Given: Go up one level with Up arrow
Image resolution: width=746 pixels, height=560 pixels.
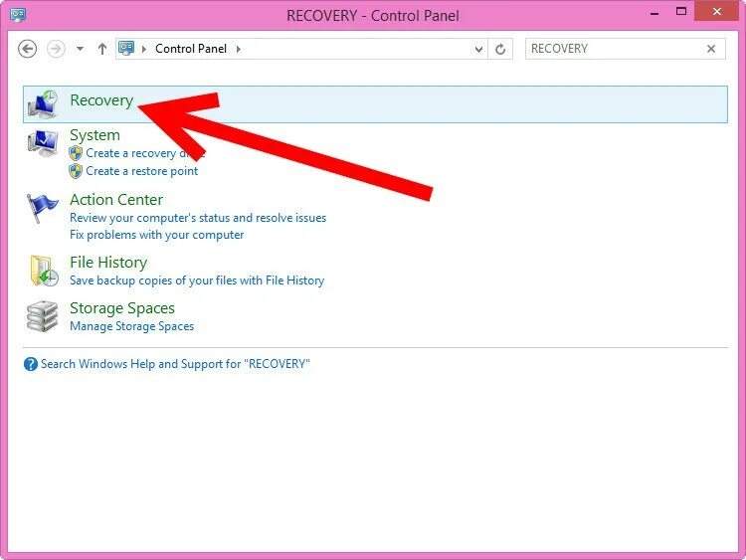Looking at the screenshot, I should pos(102,49).
